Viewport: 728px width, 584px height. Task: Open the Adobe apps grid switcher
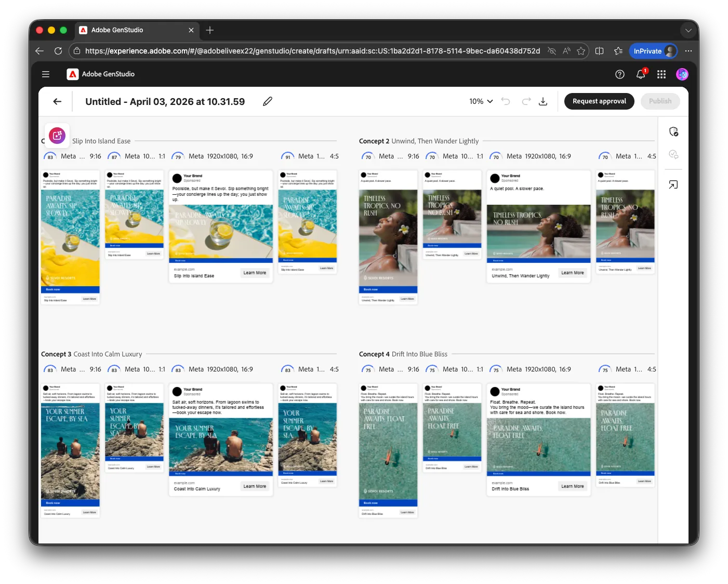pos(661,74)
